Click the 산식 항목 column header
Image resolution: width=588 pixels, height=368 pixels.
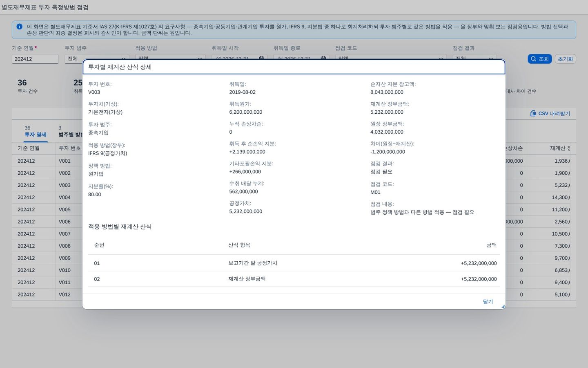pyautogui.click(x=239, y=245)
